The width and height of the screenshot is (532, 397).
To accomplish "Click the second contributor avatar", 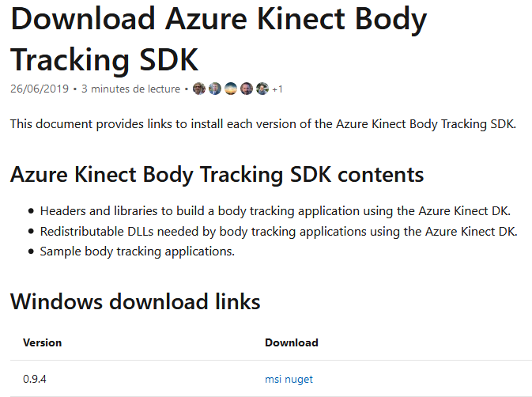I will click(x=215, y=89).
